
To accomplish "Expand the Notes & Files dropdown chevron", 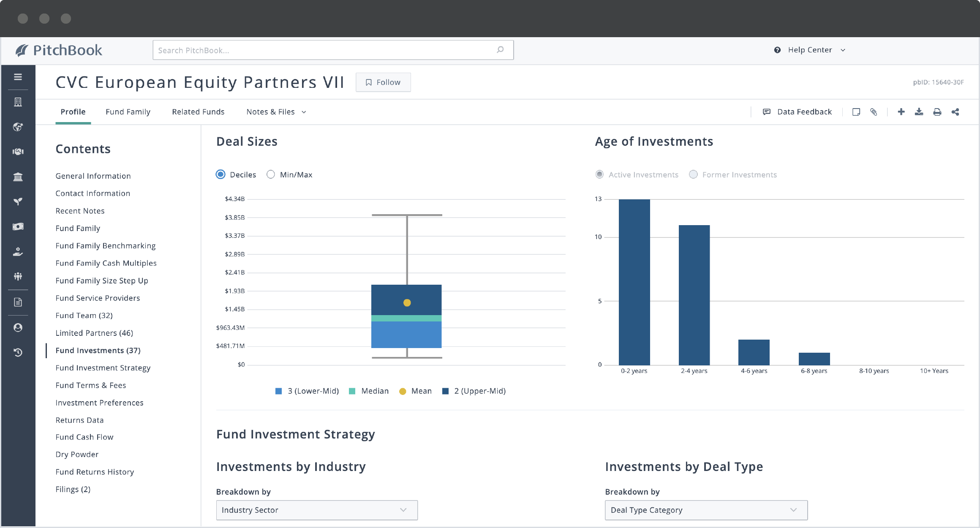I will coord(304,112).
